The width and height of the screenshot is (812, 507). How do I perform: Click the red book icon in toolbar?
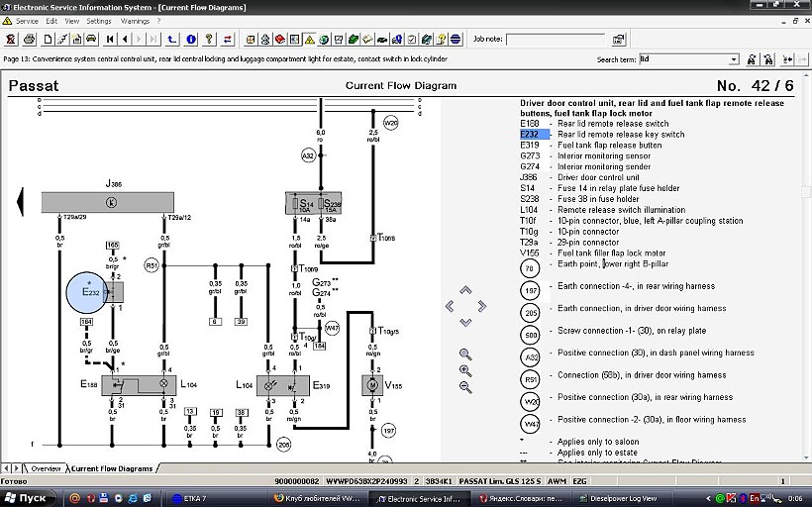[279, 40]
